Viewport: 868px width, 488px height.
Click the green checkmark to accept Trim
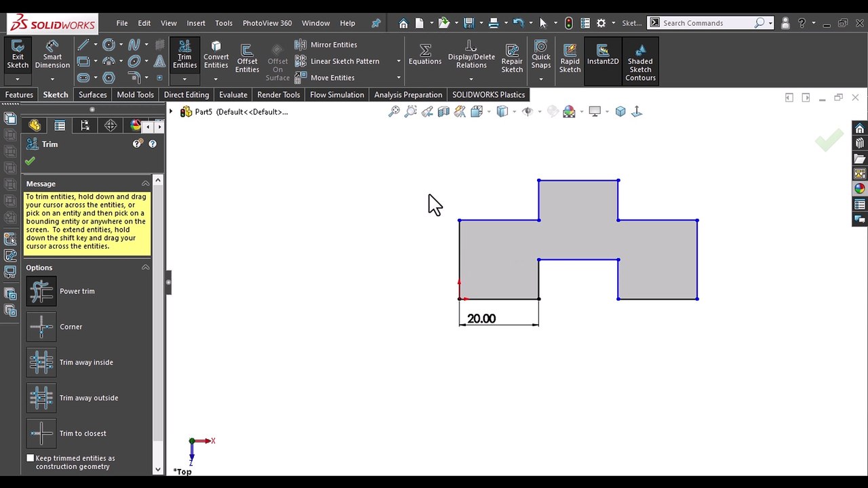[30, 161]
